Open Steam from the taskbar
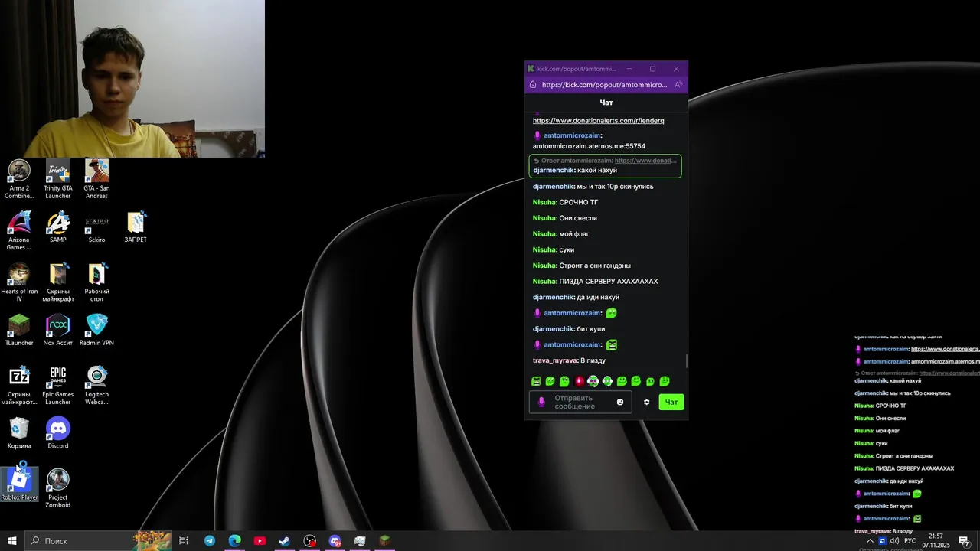The image size is (980, 551). [284, 541]
